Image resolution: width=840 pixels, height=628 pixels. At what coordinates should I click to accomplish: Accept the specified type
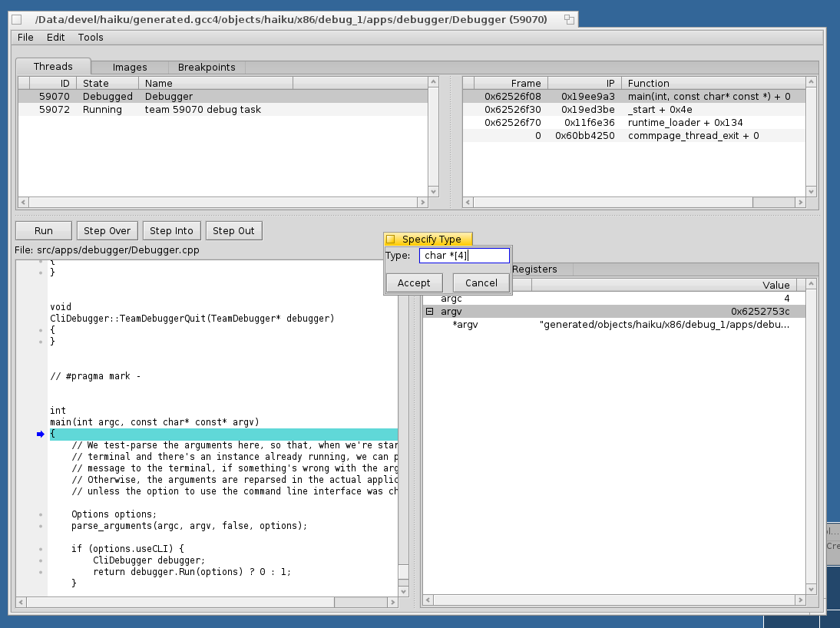click(x=414, y=283)
